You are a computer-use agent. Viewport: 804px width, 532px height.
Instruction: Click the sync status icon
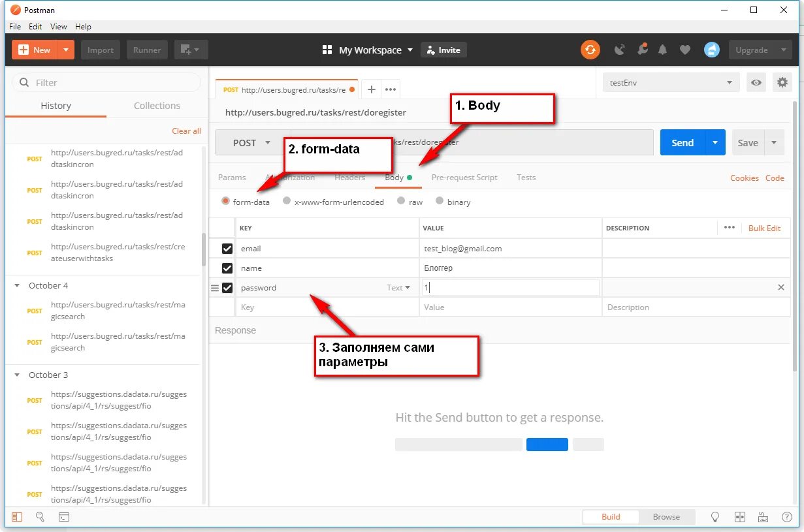click(x=590, y=50)
